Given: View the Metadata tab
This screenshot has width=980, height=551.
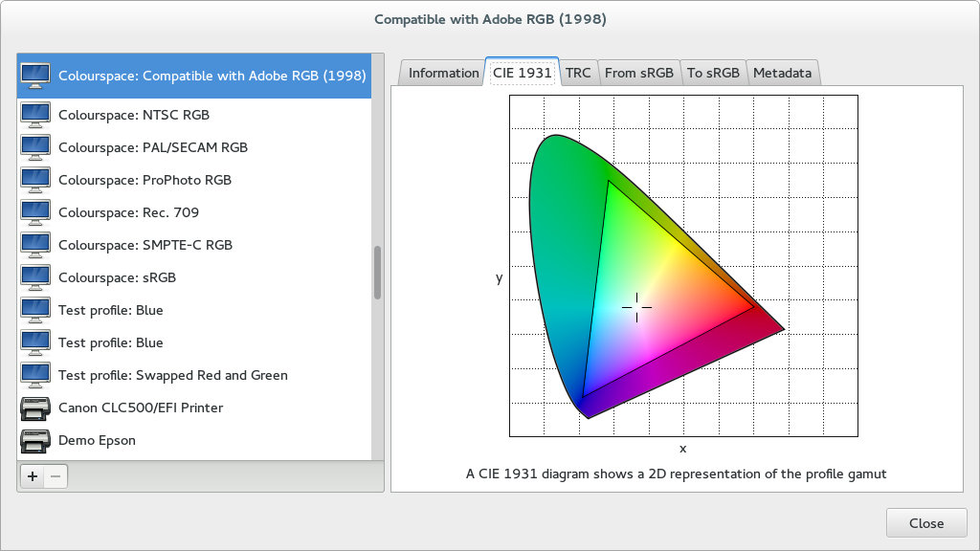Looking at the screenshot, I should coord(782,73).
